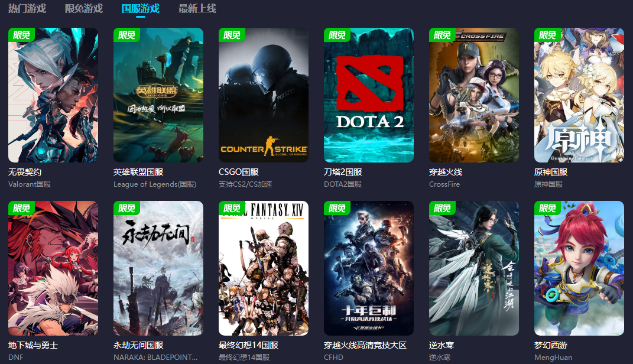
Task: Open the 无畏契约 Valorant game cover
Action: [53, 95]
